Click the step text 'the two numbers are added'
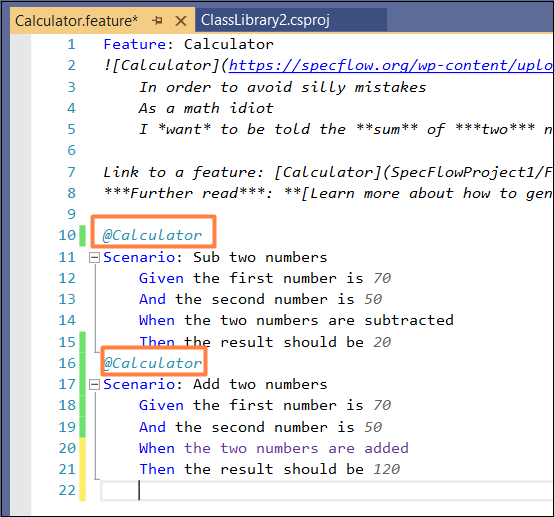Screen dimensions: 554x517 pos(296,448)
